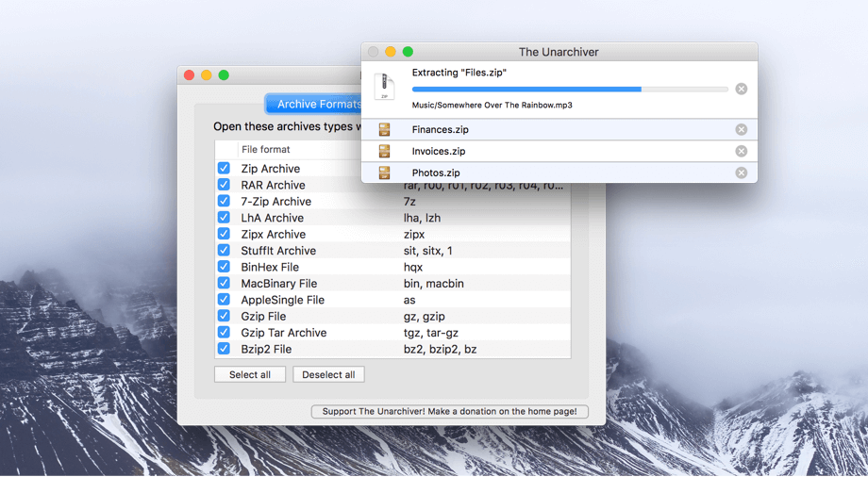Remove Finances.zip from the queue

coord(741,130)
